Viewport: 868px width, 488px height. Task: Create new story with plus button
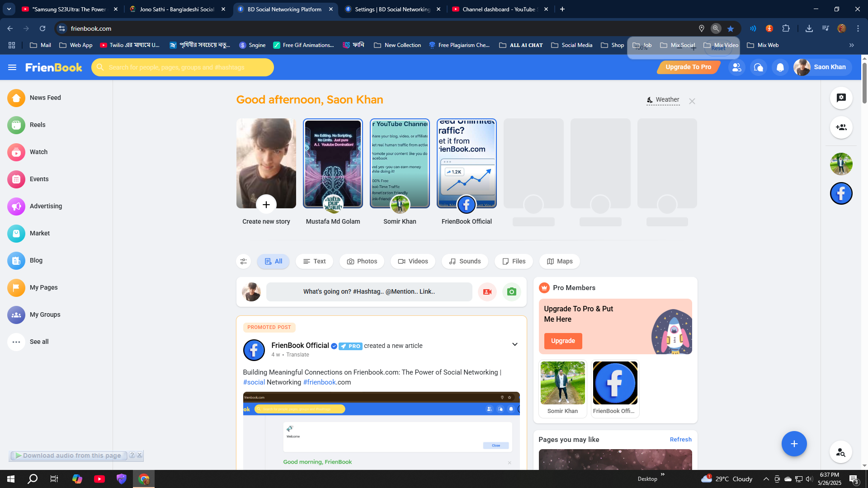coord(266,205)
